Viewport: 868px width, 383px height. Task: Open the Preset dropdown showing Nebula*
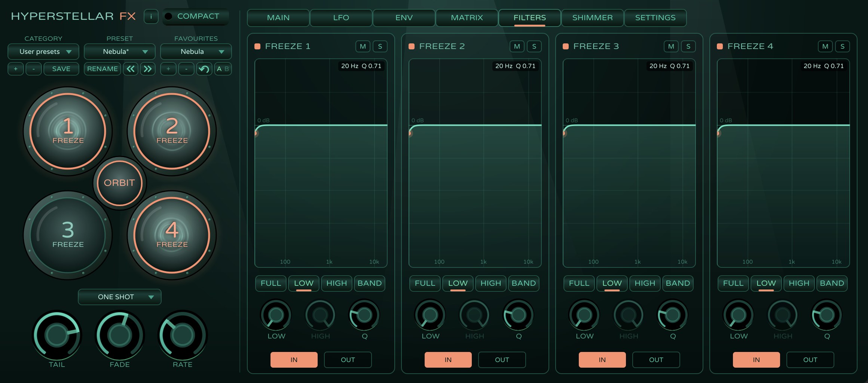(120, 52)
